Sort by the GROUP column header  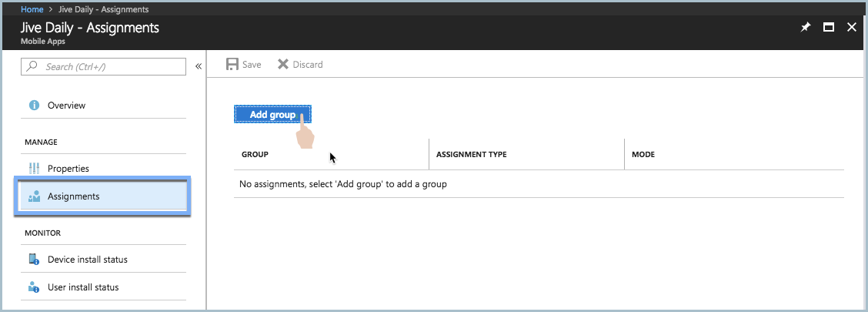pos(255,155)
